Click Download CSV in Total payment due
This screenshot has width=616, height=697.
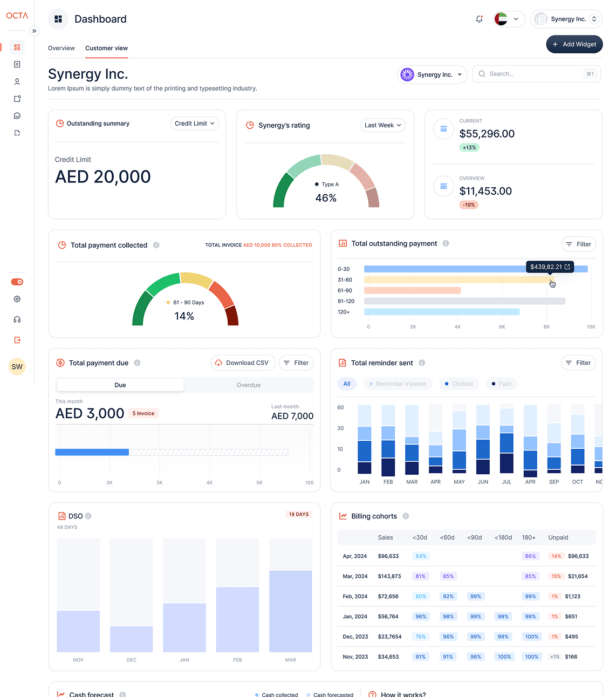243,363
